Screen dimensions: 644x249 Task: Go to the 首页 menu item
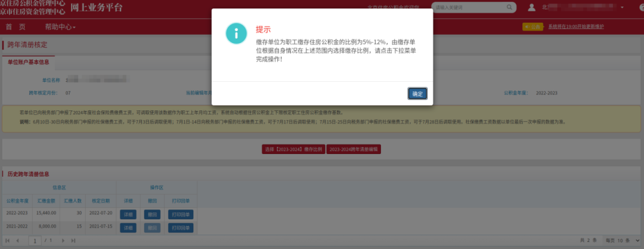point(16,27)
